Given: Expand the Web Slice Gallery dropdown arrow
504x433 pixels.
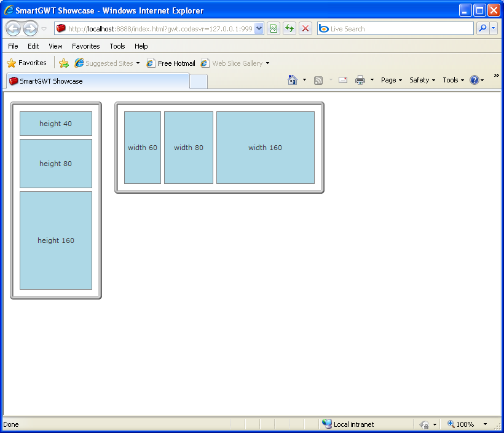Looking at the screenshot, I should click(267, 63).
